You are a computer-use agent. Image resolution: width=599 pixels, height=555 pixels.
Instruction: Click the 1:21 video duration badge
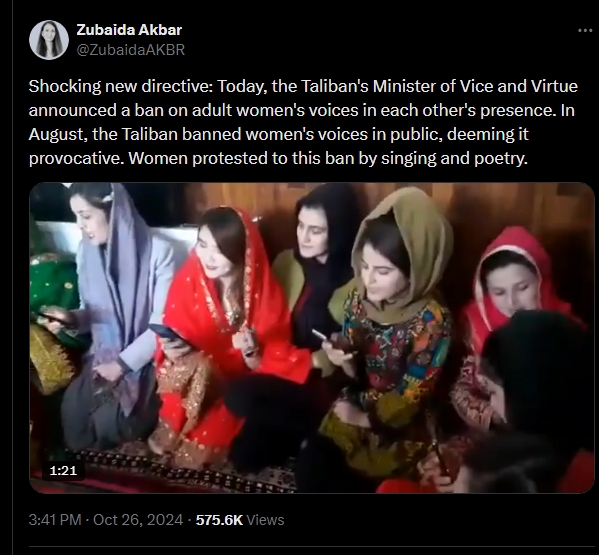click(x=63, y=471)
